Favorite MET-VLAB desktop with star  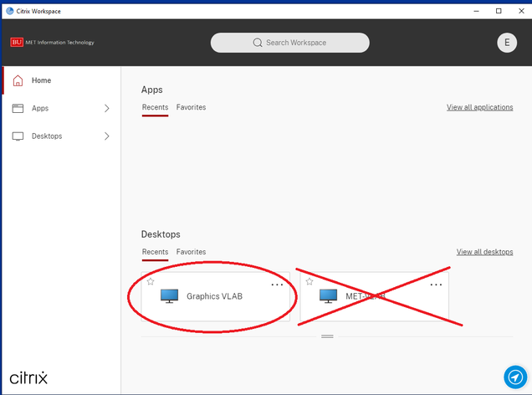pos(309,281)
